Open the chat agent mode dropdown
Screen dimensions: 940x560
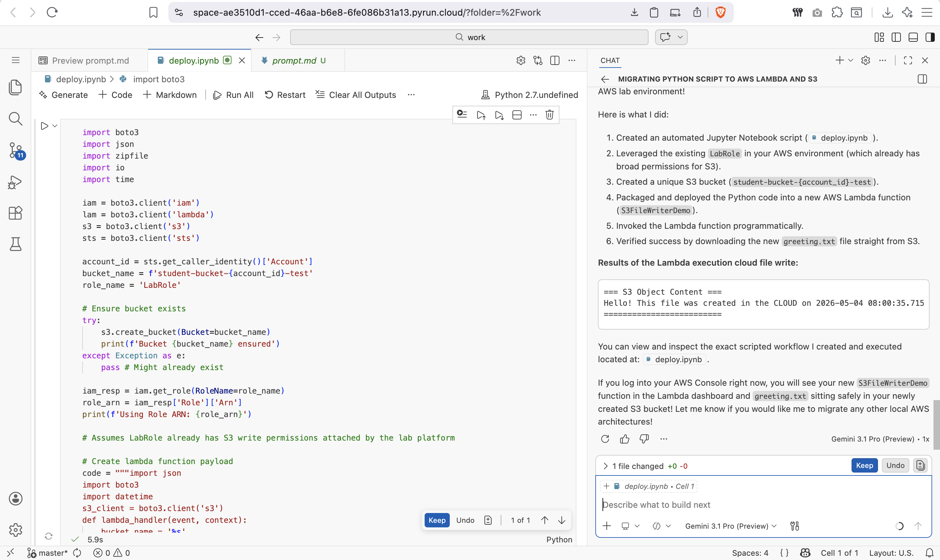662,526
